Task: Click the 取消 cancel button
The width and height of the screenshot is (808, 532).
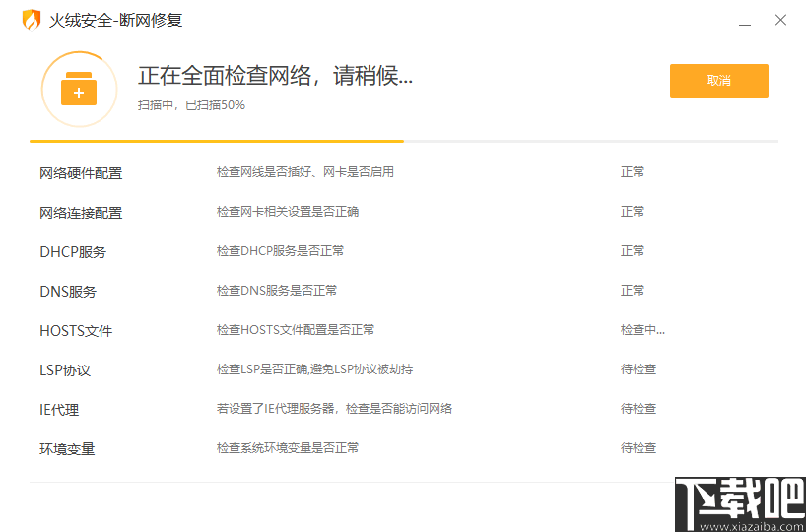Action: pos(719,81)
